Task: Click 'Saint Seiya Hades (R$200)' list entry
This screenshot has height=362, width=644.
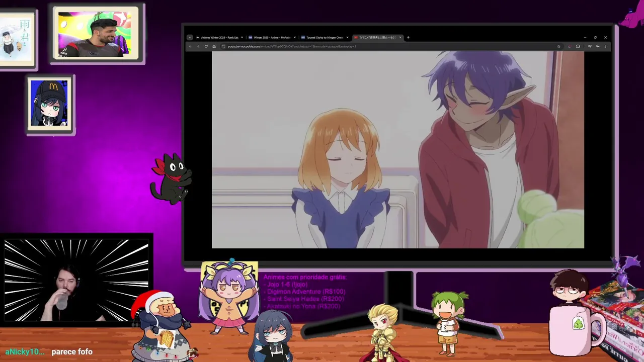Action: pyautogui.click(x=305, y=299)
